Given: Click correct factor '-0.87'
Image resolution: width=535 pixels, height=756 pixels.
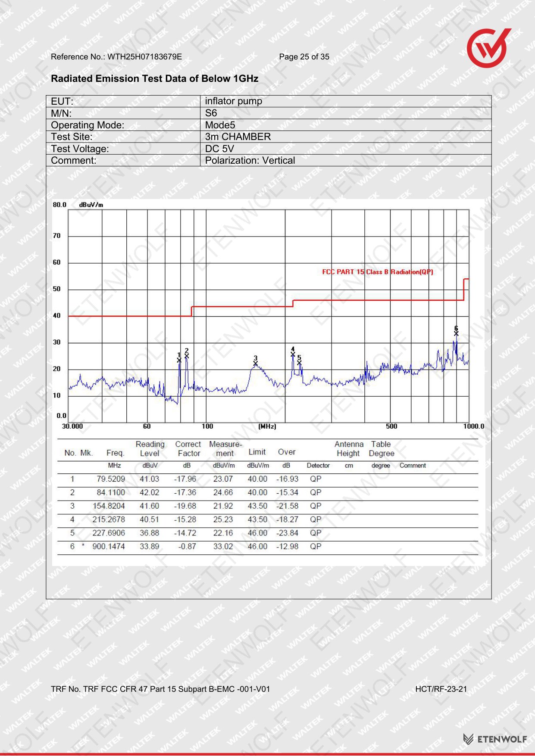Looking at the screenshot, I should coord(187,546).
